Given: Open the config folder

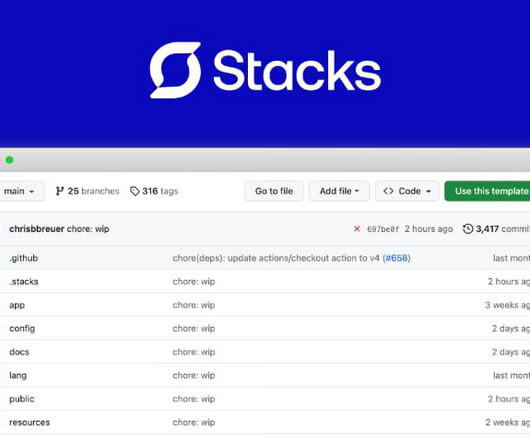Looking at the screenshot, I should [22, 328].
